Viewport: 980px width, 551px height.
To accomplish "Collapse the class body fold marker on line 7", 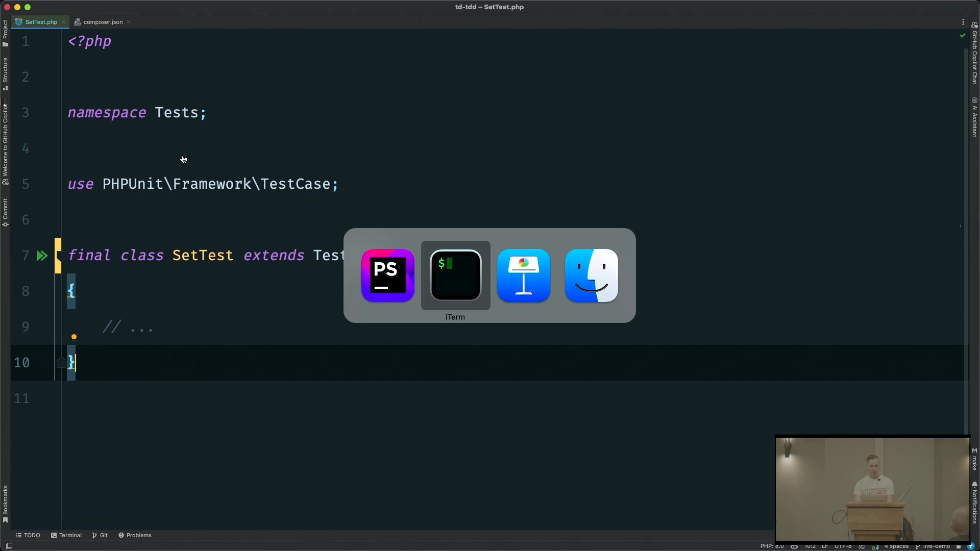I will tap(61, 255).
